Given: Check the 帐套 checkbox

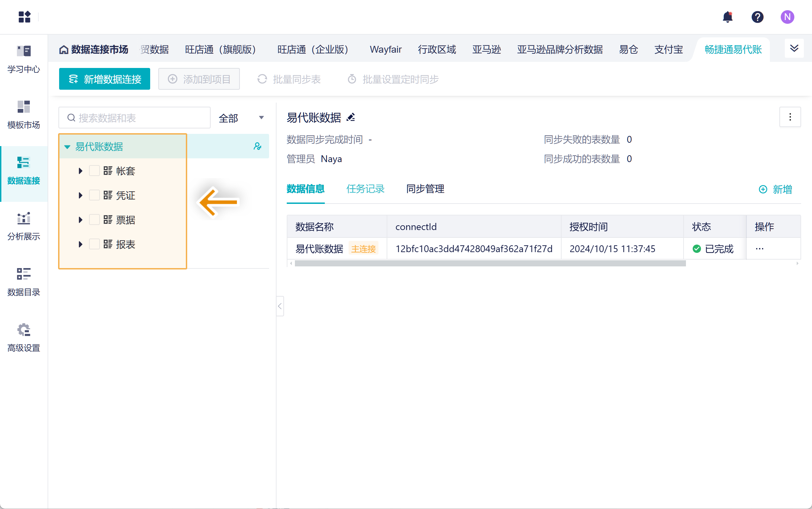Looking at the screenshot, I should click(94, 171).
